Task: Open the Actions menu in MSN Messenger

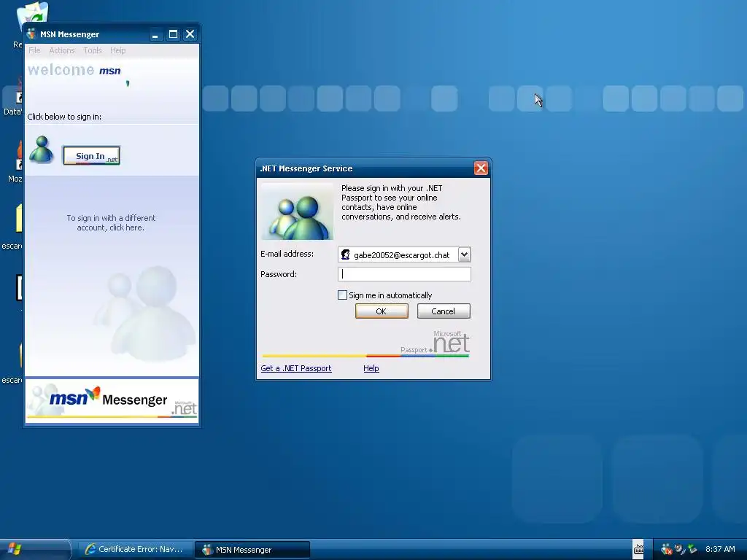Action: [x=62, y=50]
